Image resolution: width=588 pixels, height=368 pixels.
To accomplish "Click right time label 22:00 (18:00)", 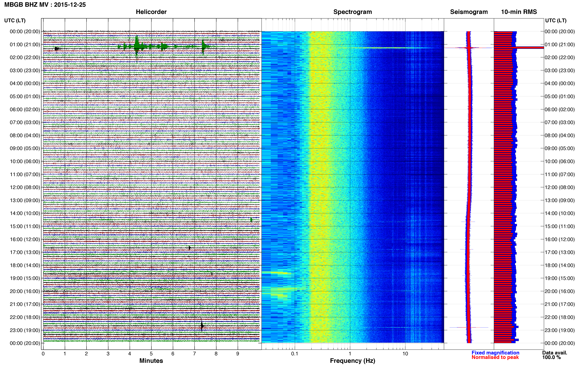I will tap(560, 317).
